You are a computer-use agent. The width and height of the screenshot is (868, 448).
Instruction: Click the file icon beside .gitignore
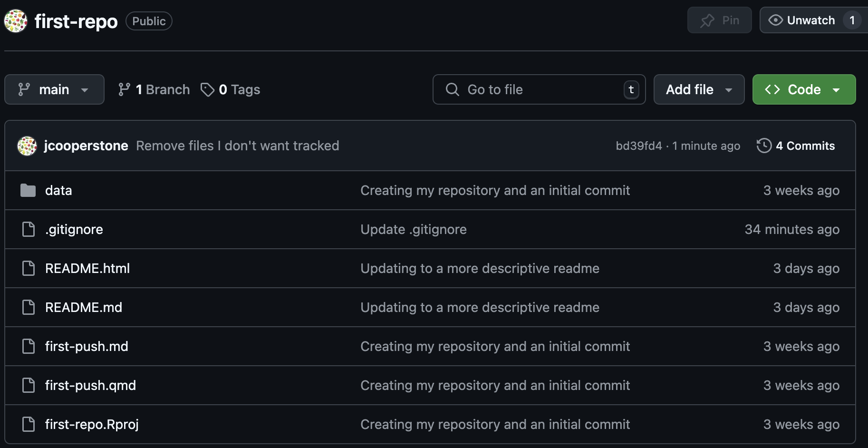tap(29, 229)
